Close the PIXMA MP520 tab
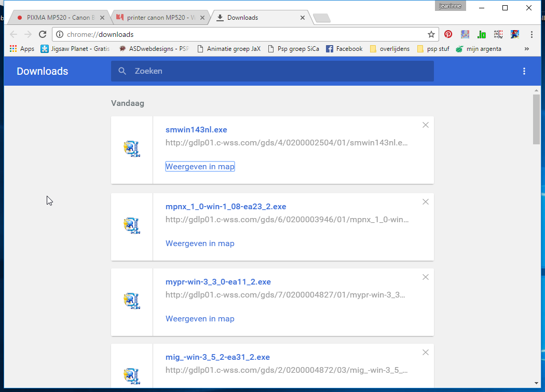 coord(102,18)
